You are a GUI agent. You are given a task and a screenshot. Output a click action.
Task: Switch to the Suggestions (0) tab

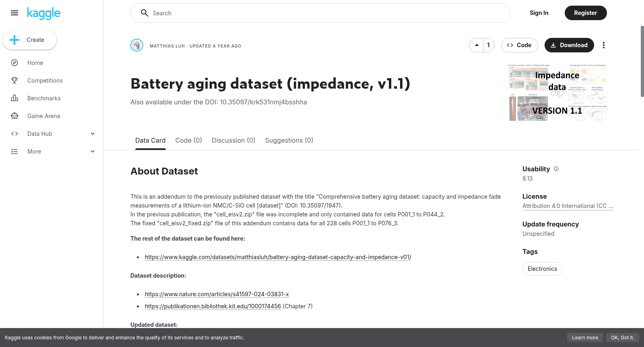click(289, 140)
